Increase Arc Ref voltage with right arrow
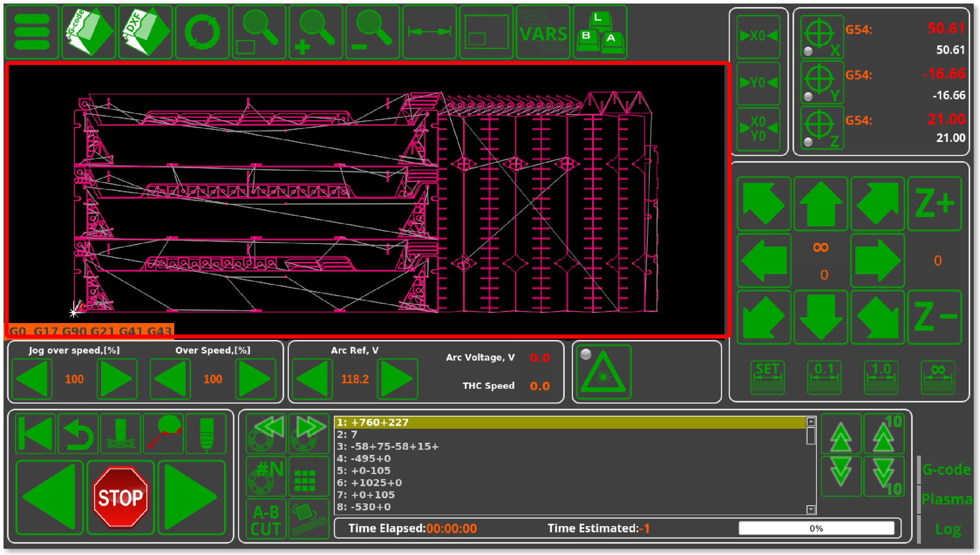This screenshot has height=555, width=980. (397, 379)
